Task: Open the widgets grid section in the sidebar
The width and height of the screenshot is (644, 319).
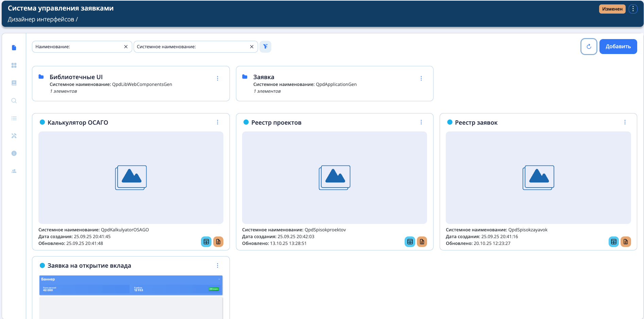Action: (x=14, y=65)
